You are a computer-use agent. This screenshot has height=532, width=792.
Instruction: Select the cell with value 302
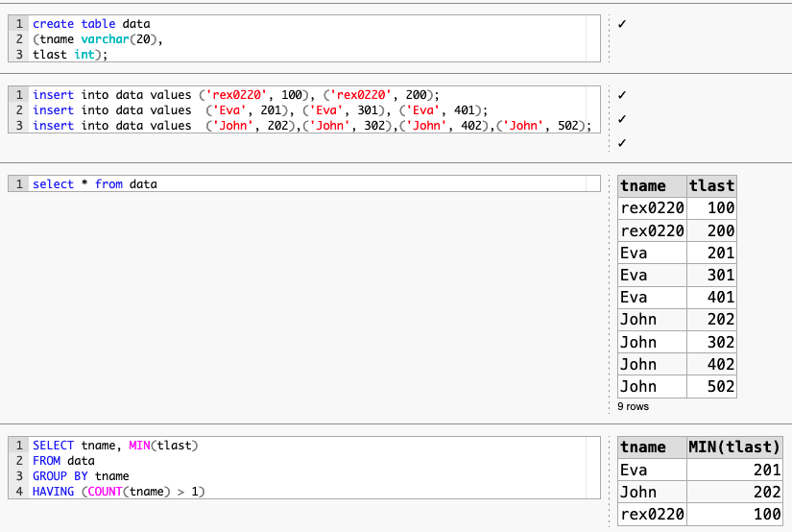[711, 343]
